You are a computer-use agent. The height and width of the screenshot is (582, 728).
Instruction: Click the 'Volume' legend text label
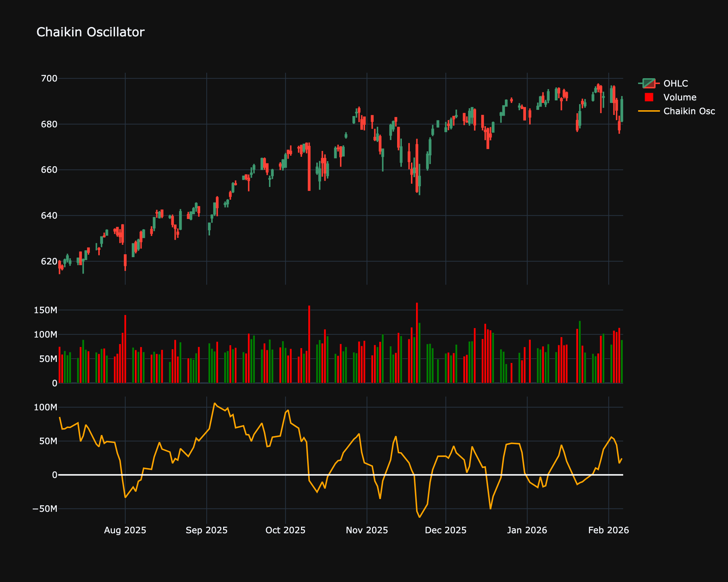(x=680, y=97)
